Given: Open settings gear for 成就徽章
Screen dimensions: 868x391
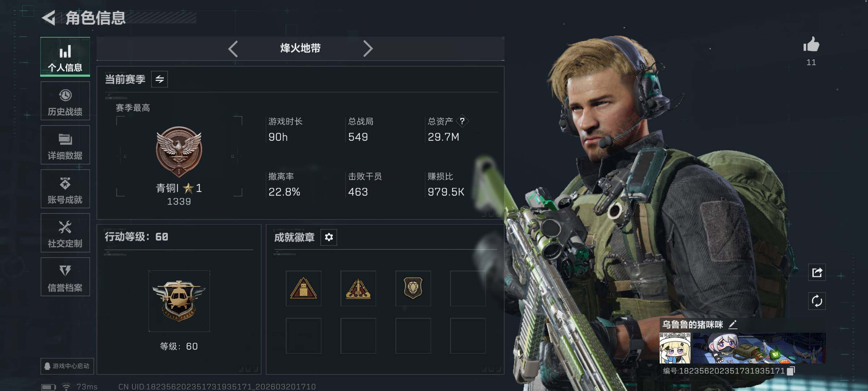Looking at the screenshot, I should click(329, 237).
